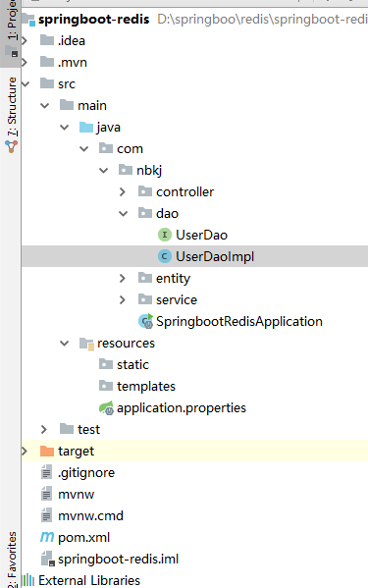Click the blue class icon of UserDaoImpl
Image resolution: width=368 pixels, height=588 pixels.
point(165,256)
